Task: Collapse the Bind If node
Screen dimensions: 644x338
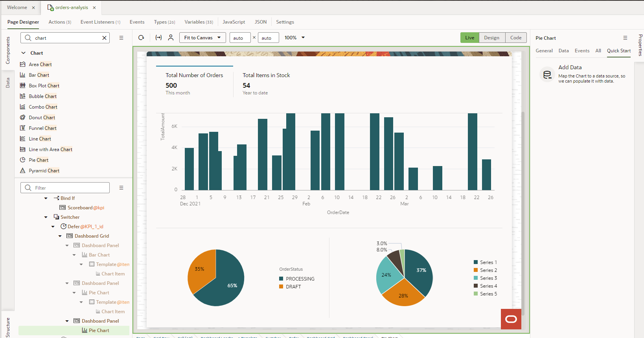Action: (x=46, y=198)
